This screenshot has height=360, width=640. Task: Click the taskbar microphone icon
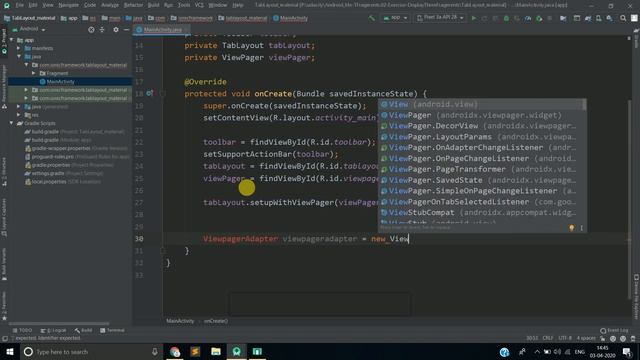click(x=155, y=351)
